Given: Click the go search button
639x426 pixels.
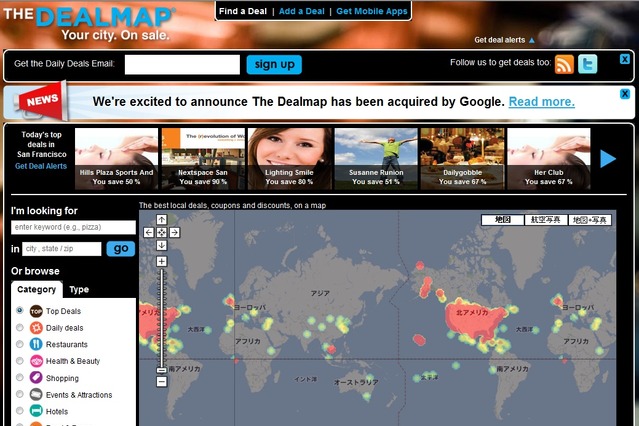Looking at the screenshot, I should point(121,249).
